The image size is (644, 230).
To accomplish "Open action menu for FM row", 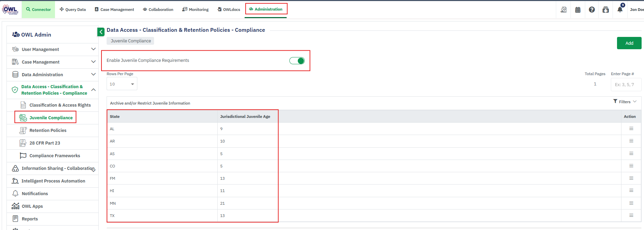I will click(x=631, y=178).
